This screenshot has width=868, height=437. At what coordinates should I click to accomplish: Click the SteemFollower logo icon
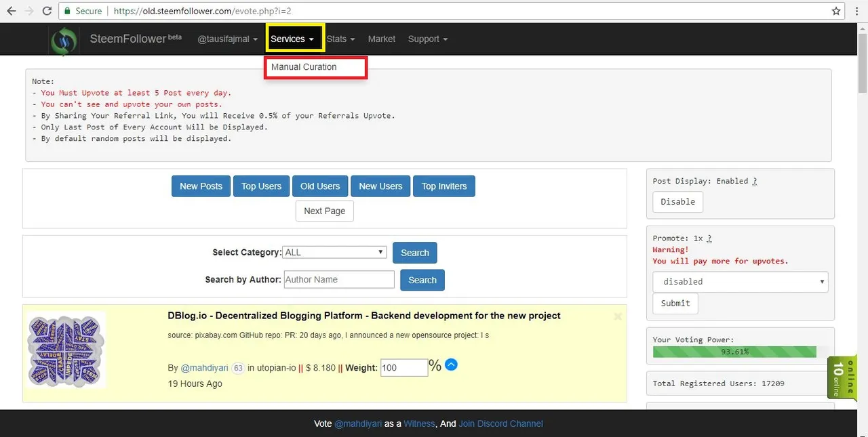click(x=64, y=40)
